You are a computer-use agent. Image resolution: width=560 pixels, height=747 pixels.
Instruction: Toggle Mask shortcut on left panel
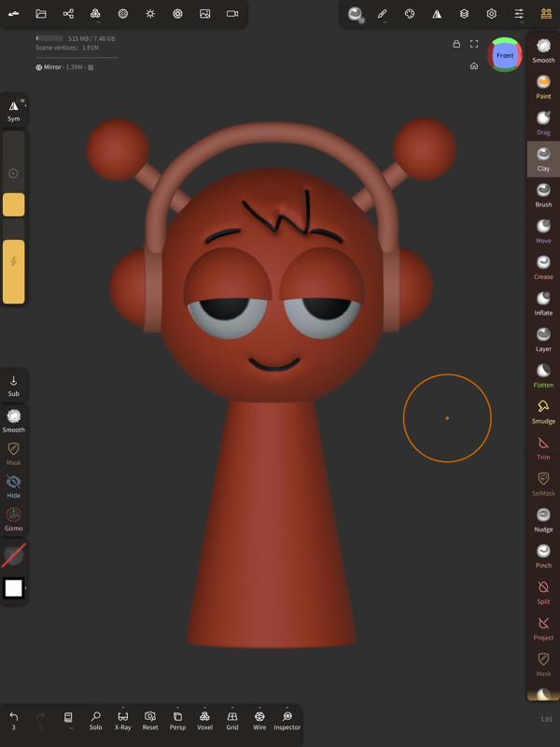point(14,454)
